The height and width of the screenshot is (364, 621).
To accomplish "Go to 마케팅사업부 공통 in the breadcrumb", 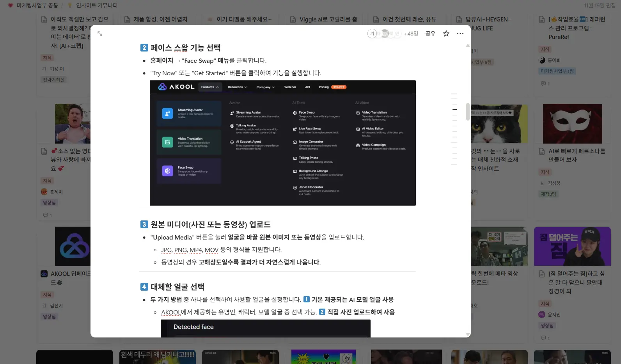I will (x=37, y=5).
